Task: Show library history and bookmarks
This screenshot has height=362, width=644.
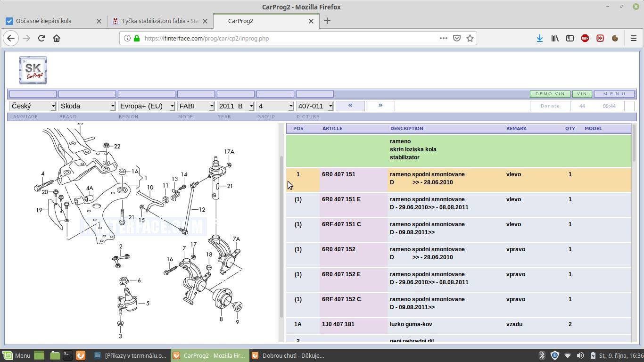Action: click(x=555, y=38)
